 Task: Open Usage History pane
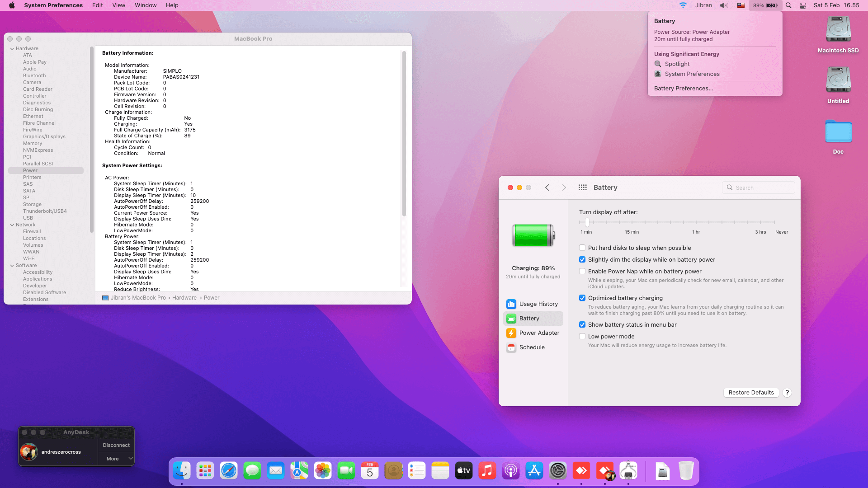point(533,304)
